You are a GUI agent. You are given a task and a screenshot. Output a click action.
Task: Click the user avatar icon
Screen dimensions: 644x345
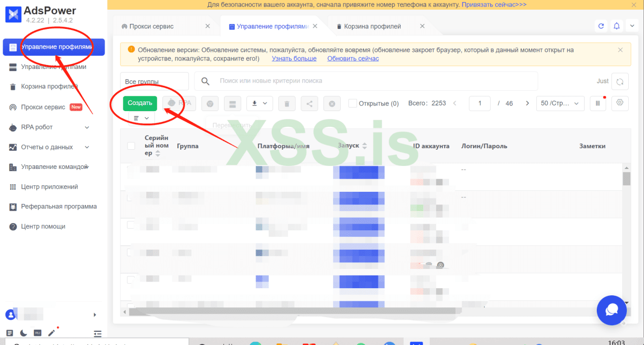coord(10,315)
